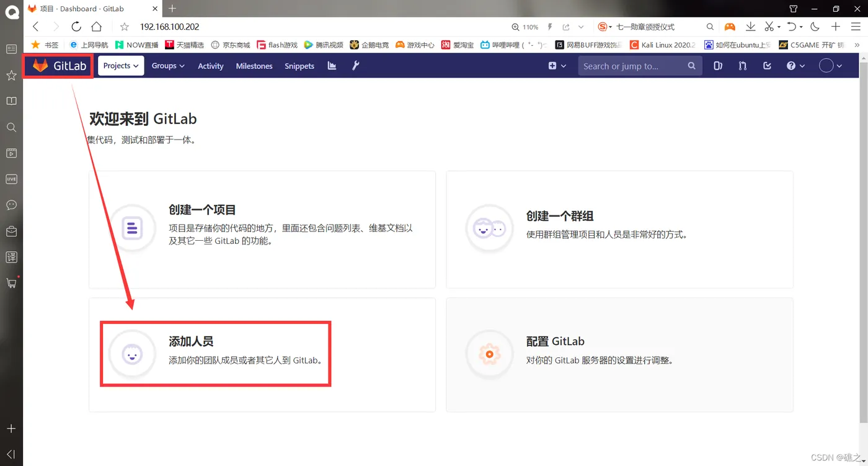Open the Kali Linux 2020.2 bookmark
This screenshot has width=868, height=466.
(663, 45)
